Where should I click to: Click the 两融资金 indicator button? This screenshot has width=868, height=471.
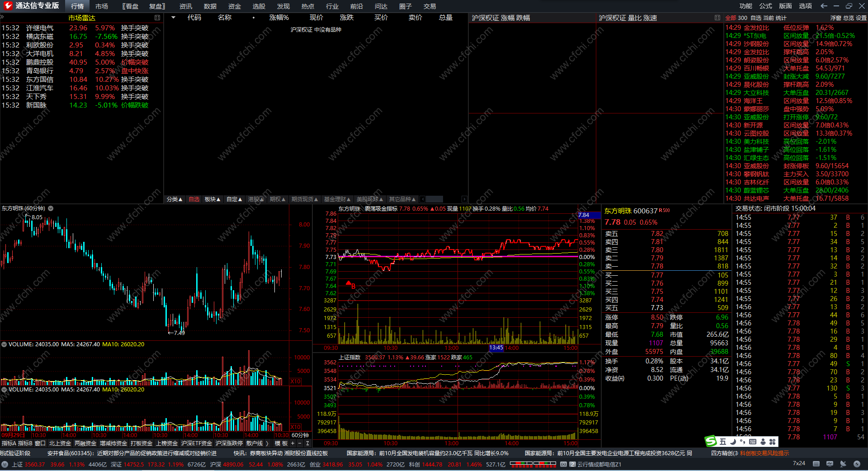pyautogui.click(x=85, y=443)
